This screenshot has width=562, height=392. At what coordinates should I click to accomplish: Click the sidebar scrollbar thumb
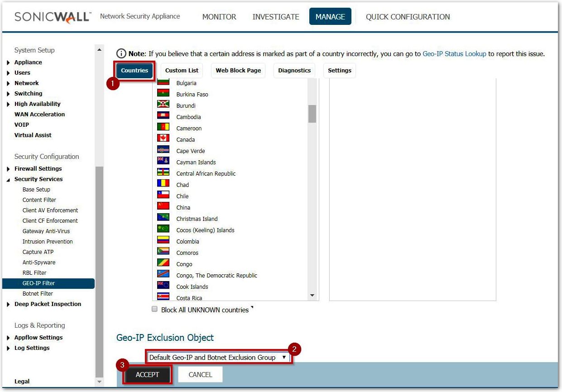click(100, 272)
